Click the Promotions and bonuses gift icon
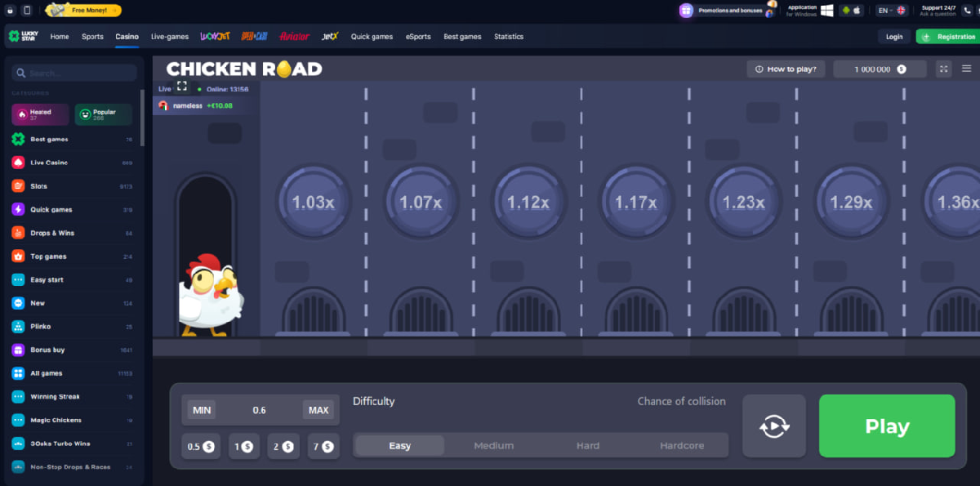Viewport: 980px width, 486px height. point(686,11)
